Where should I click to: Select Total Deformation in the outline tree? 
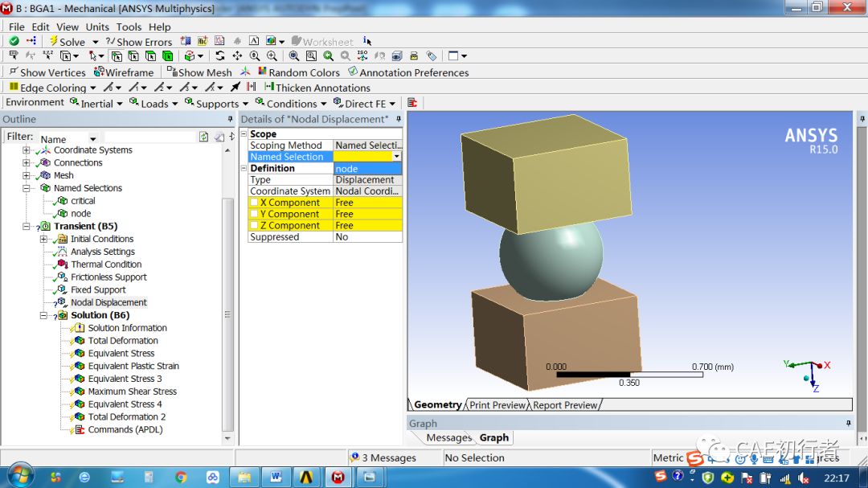[121, 340]
